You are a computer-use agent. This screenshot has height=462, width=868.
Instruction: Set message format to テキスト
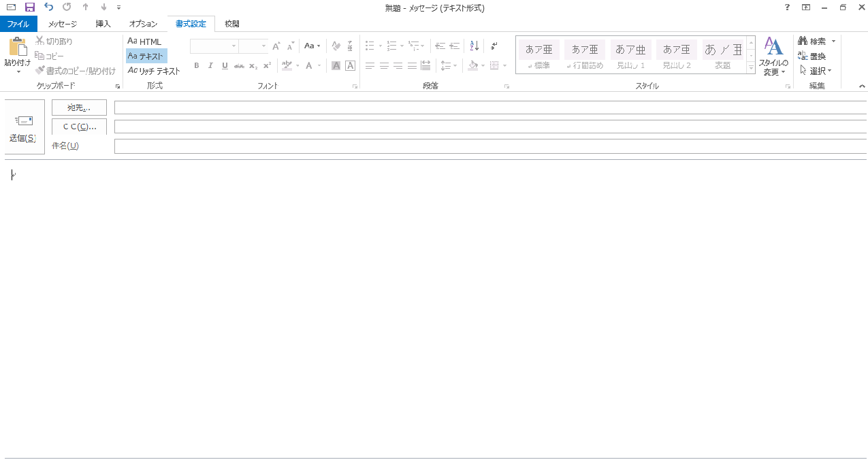(146, 56)
